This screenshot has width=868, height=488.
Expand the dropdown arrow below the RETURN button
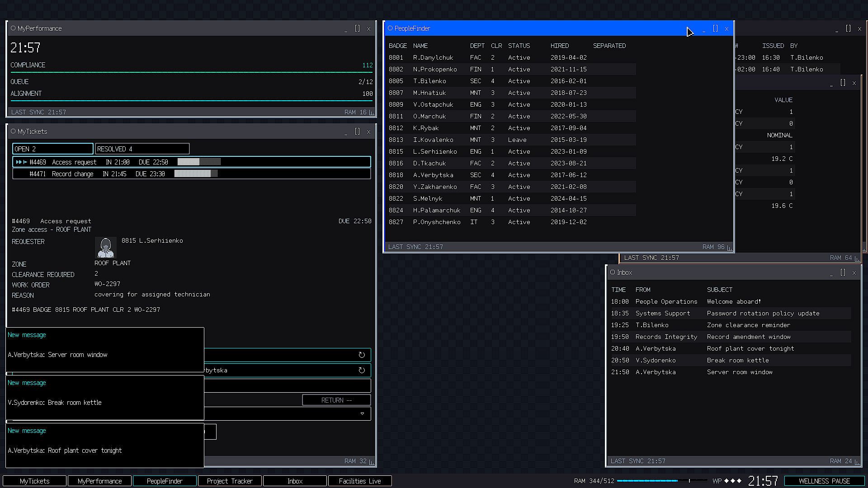point(362,413)
